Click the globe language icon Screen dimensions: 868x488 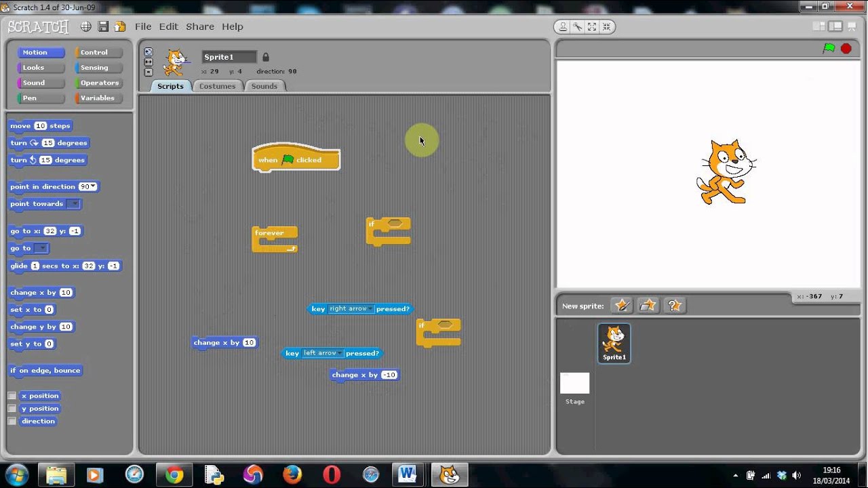(x=86, y=26)
